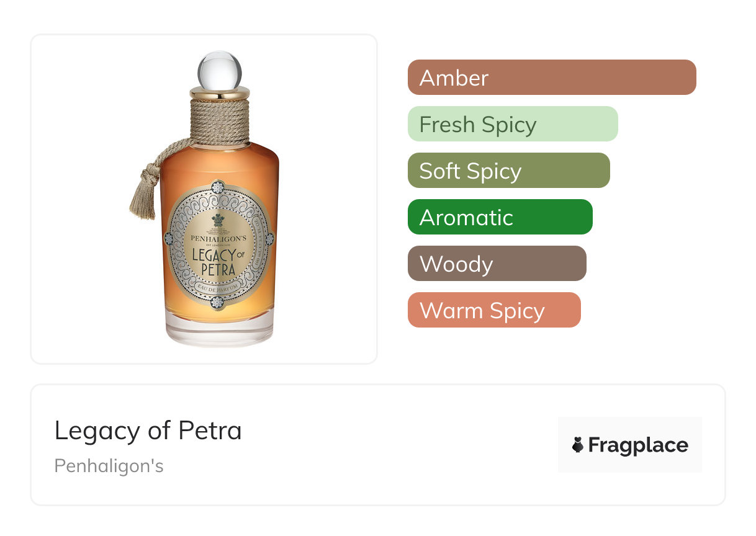
Task: Choose the Soft Spicy accord bar
Action: (508, 171)
